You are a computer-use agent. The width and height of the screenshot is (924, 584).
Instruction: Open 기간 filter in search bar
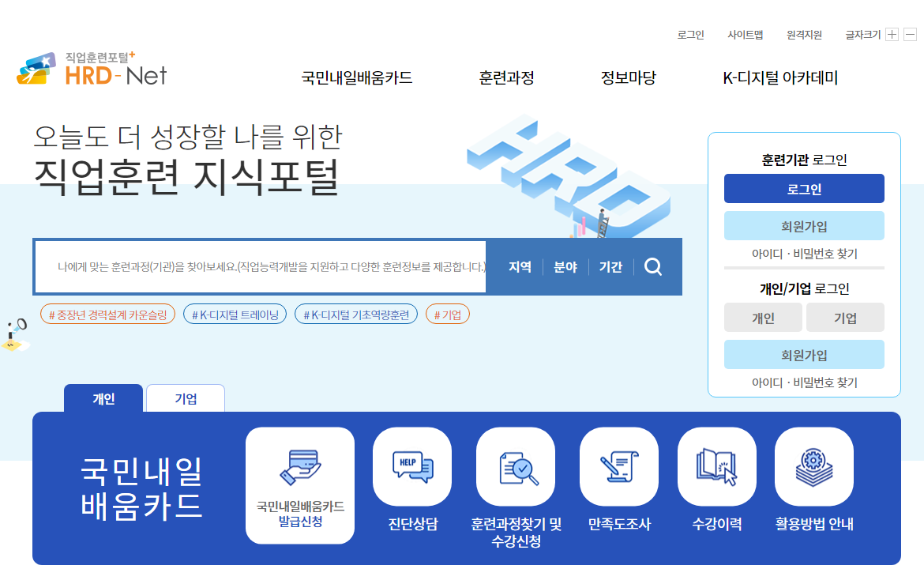tap(610, 267)
